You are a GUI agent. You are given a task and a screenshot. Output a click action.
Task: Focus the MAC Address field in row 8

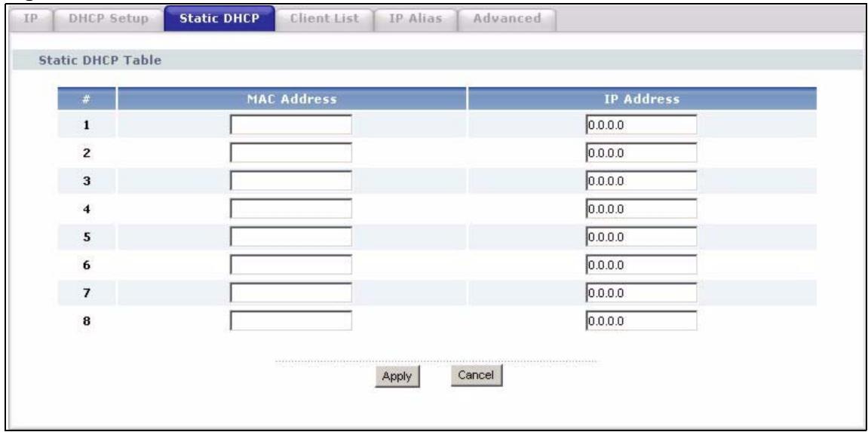pos(291,320)
